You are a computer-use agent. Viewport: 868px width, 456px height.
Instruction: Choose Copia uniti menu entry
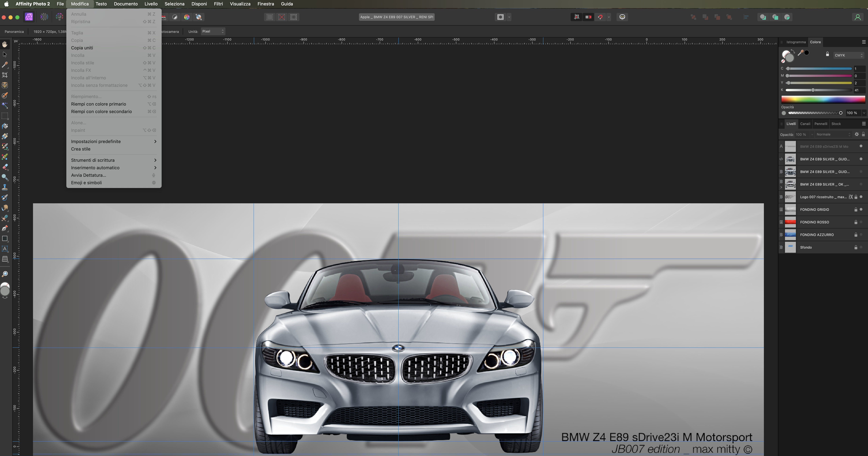pos(114,48)
